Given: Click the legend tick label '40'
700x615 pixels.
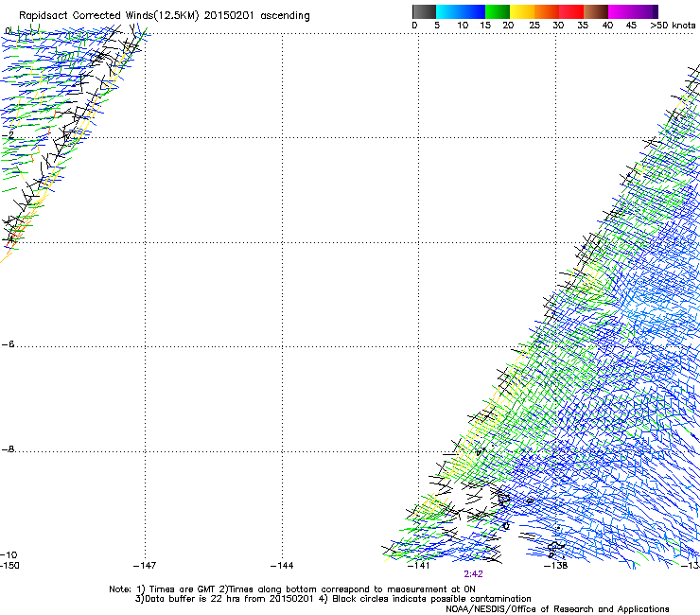Looking at the screenshot, I should (607, 26).
